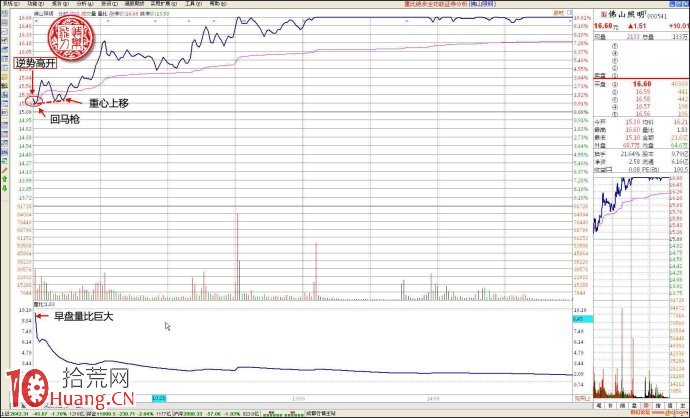Click the buy-five price 16.56 row
The width and height of the screenshot is (690, 418).
pyautogui.click(x=641, y=114)
